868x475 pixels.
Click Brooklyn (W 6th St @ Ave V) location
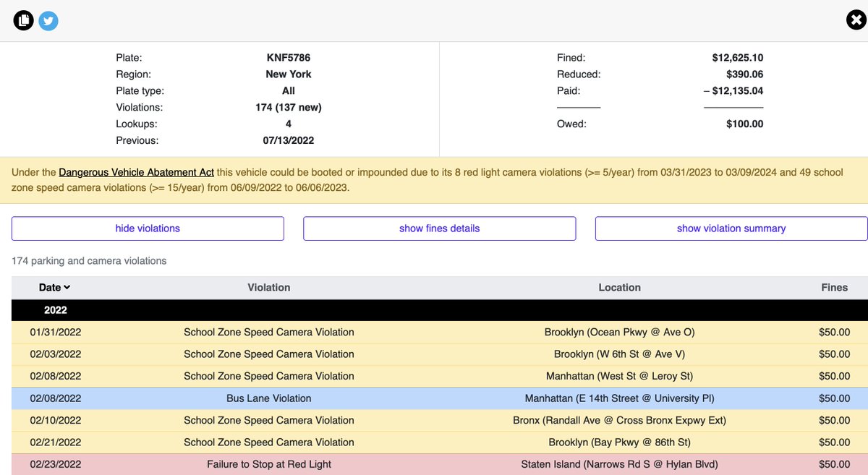click(620, 354)
